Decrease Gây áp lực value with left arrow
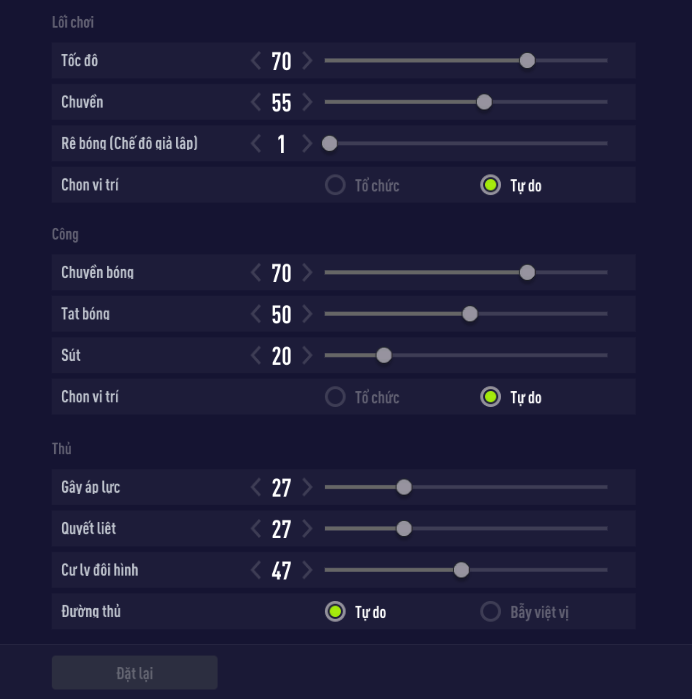 click(x=256, y=487)
